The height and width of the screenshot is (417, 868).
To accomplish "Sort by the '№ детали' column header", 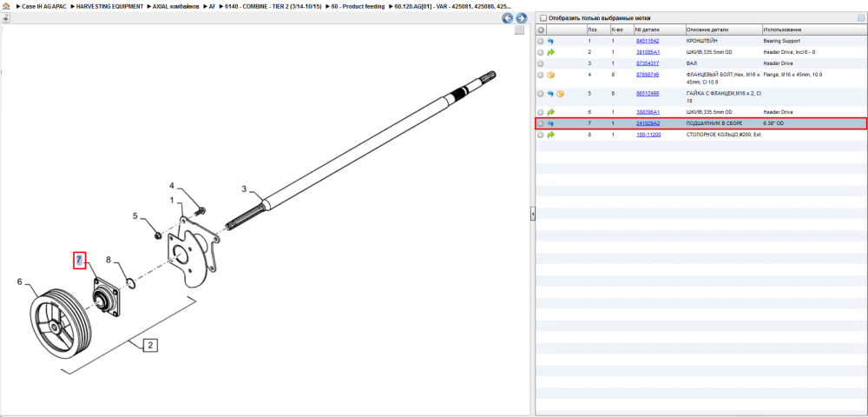I will click(x=659, y=30).
